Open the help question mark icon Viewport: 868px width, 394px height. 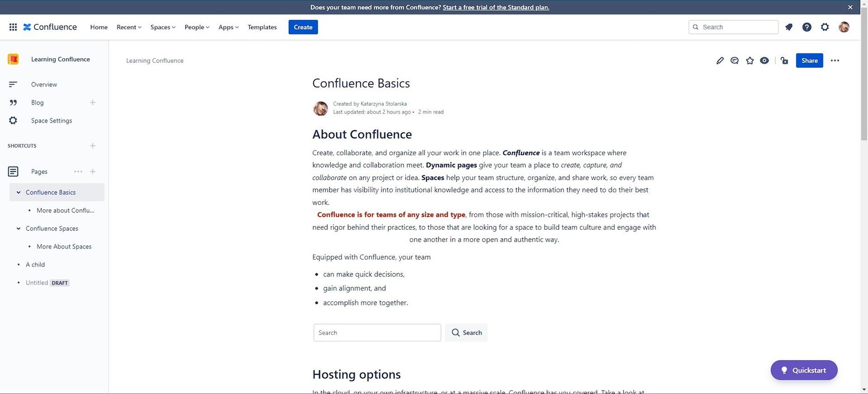(807, 27)
